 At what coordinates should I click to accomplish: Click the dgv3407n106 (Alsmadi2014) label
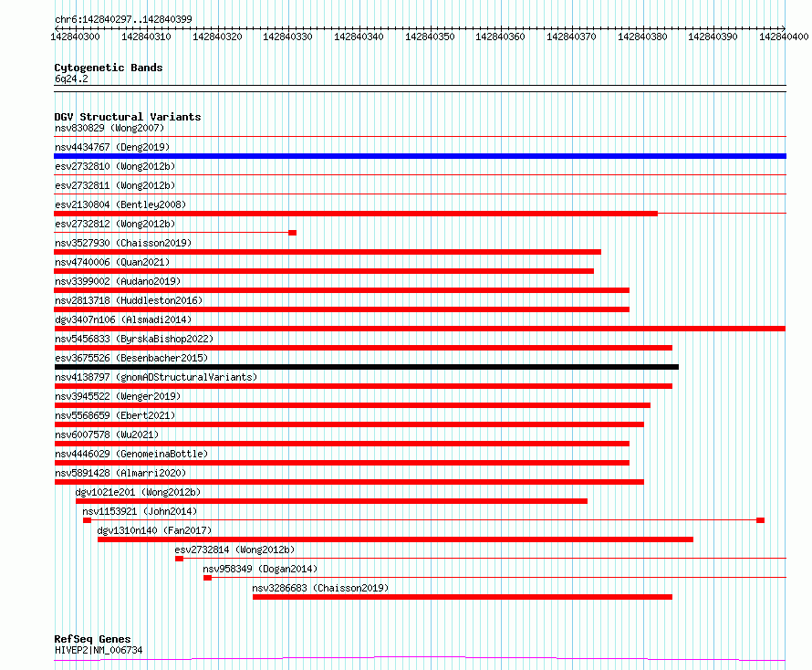(x=123, y=319)
